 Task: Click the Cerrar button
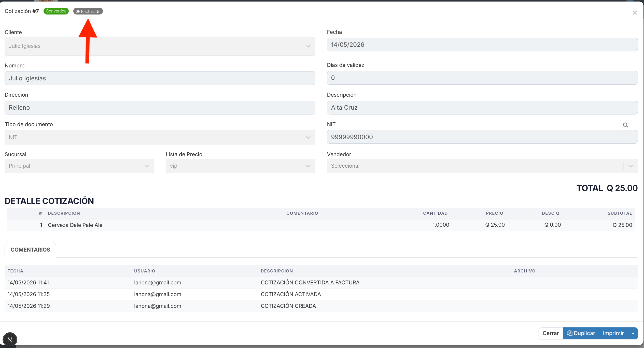pos(551,333)
